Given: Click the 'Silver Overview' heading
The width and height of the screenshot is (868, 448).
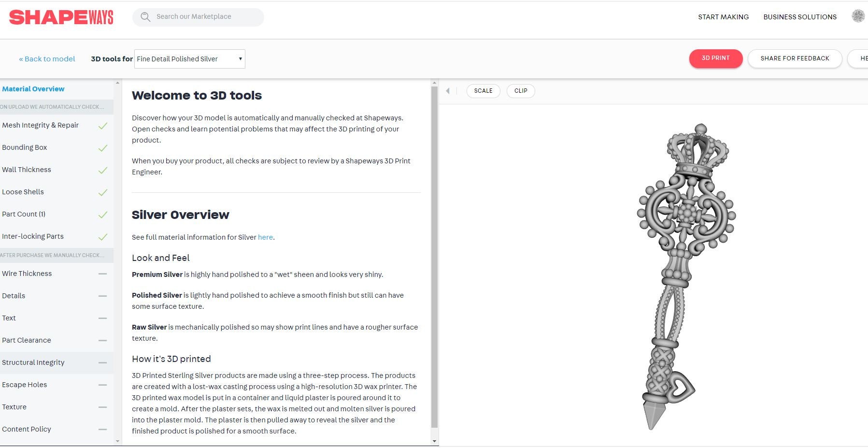Looking at the screenshot, I should (180, 215).
